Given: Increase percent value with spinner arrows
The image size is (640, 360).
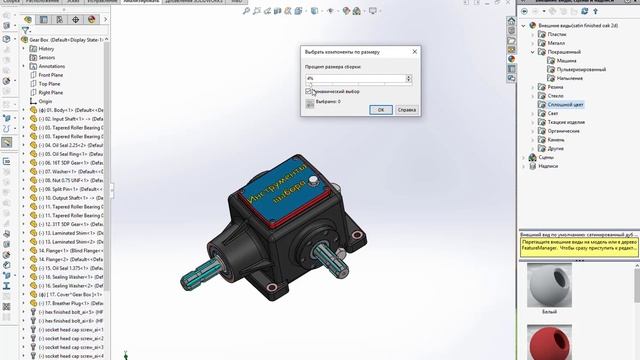Looking at the screenshot, I should (x=409, y=76).
